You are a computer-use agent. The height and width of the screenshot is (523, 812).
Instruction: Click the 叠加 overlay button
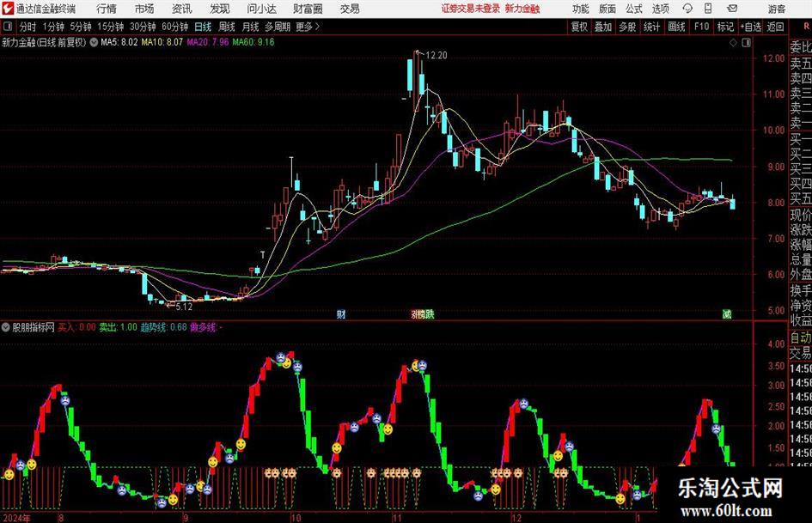click(603, 27)
